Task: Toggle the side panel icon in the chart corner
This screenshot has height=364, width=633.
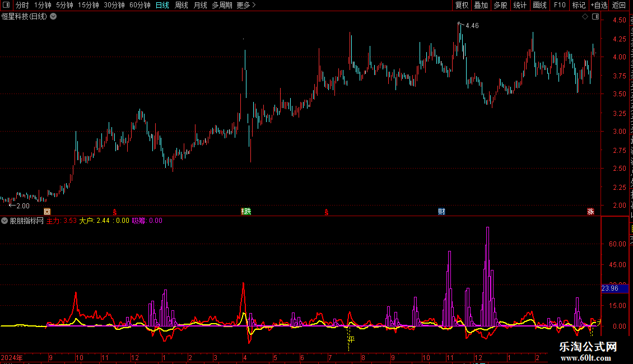Action: (x=595, y=17)
